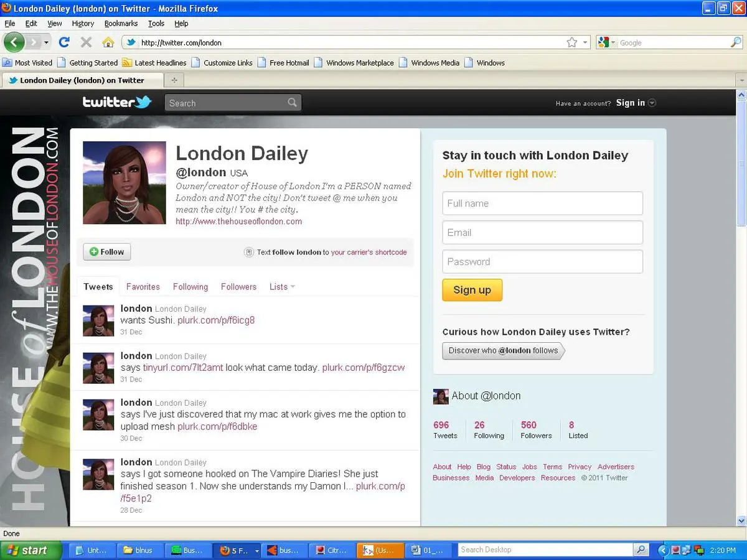The image size is (747, 560).
Task: Open the Free Hotmail bookmark
Action: pos(283,63)
